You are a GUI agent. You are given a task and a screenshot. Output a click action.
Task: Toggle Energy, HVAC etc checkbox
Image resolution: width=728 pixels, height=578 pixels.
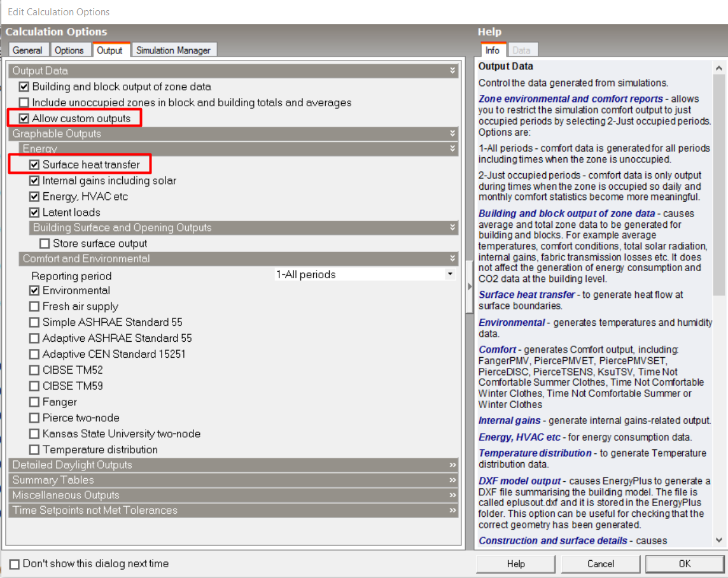pyautogui.click(x=34, y=197)
